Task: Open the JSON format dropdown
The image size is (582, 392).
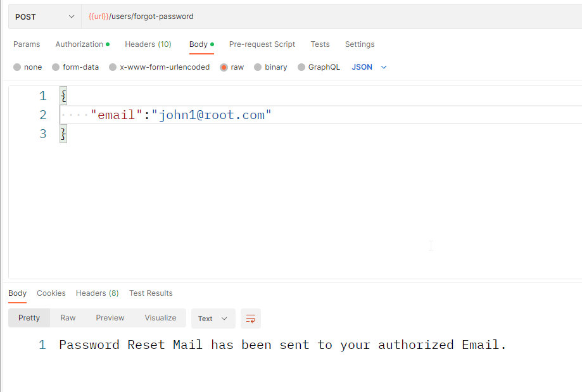Action: tap(369, 67)
